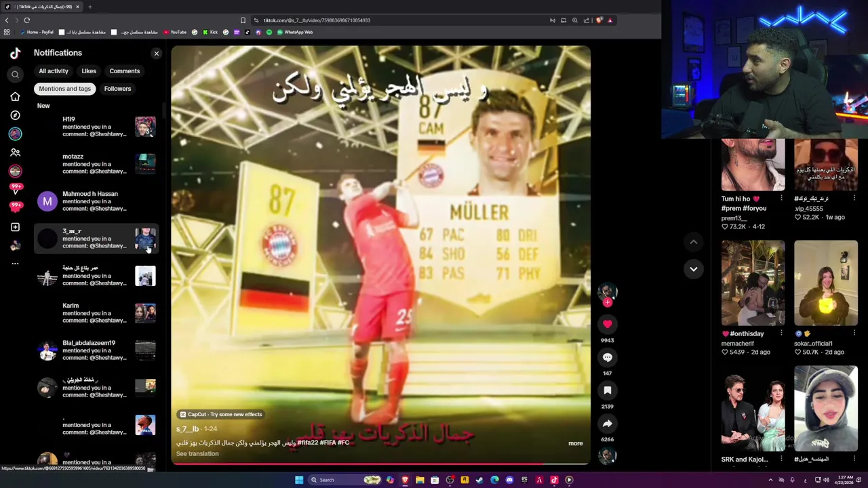Open Home - PayPal bookmark
Image resolution: width=868 pixels, height=488 pixels.
click(x=36, y=33)
